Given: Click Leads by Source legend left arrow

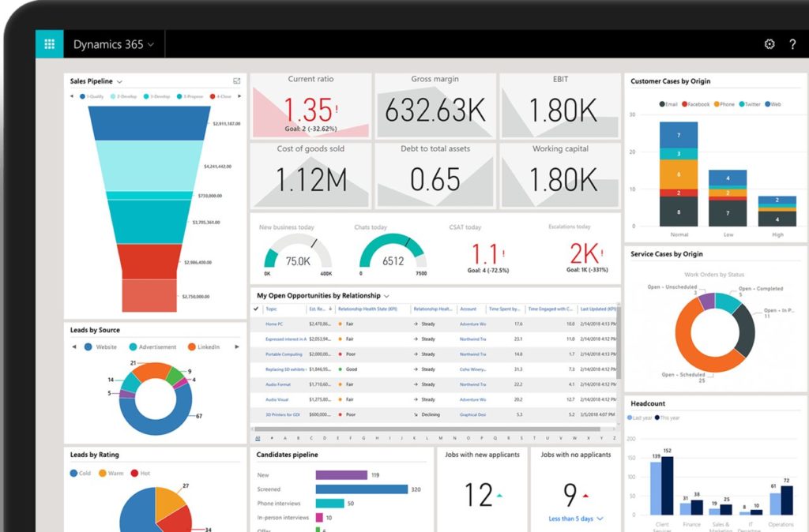Looking at the screenshot, I should click(x=74, y=347).
